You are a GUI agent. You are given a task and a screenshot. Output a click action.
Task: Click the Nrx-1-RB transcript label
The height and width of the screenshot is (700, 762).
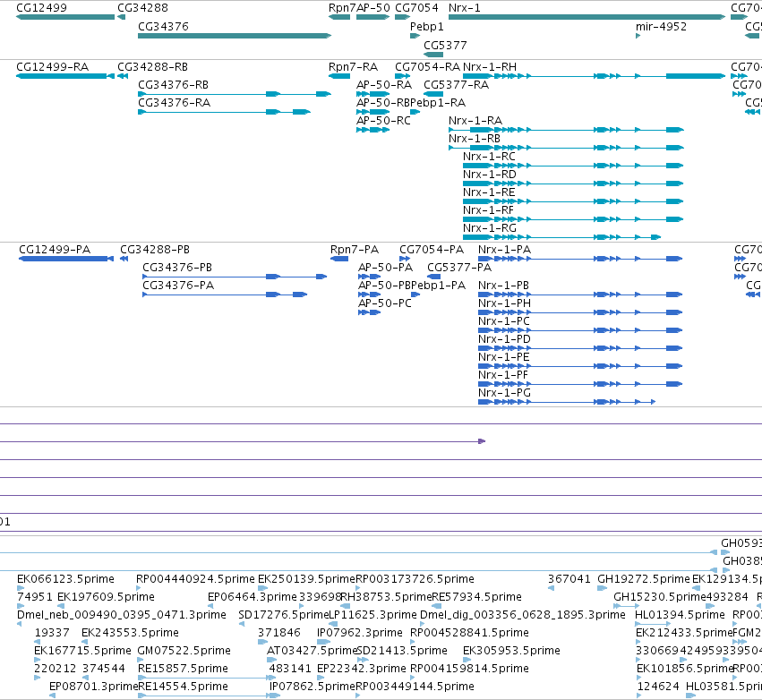click(x=475, y=139)
